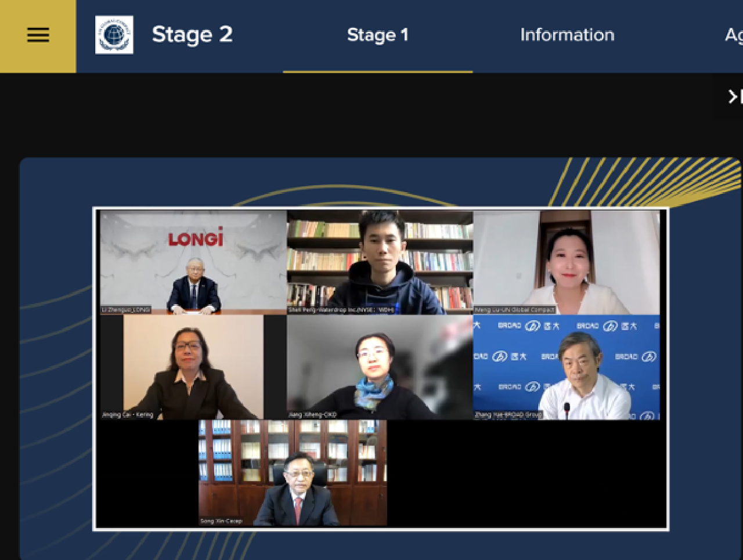
Task: Click the Stage 2 heading
Action: (192, 35)
